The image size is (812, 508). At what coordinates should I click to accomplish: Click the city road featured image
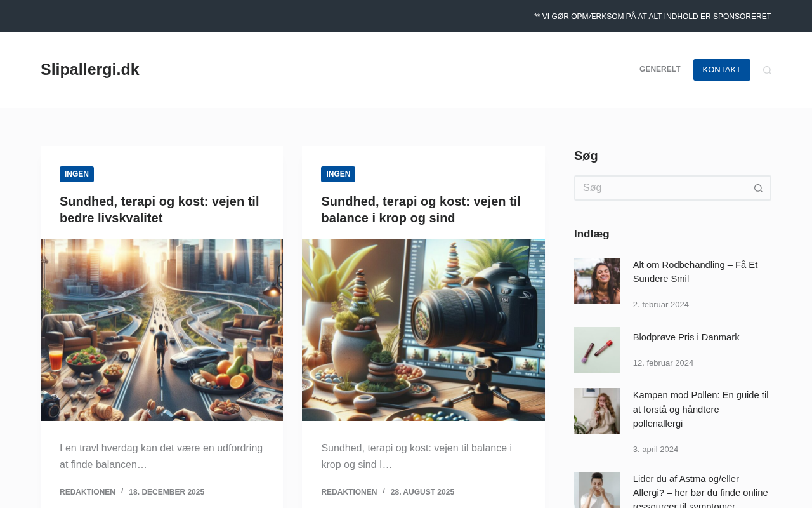pos(162,330)
